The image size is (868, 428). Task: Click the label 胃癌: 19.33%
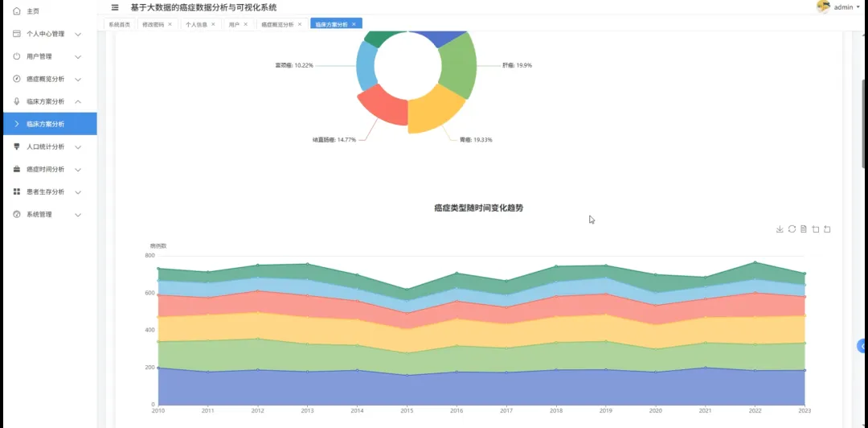476,140
